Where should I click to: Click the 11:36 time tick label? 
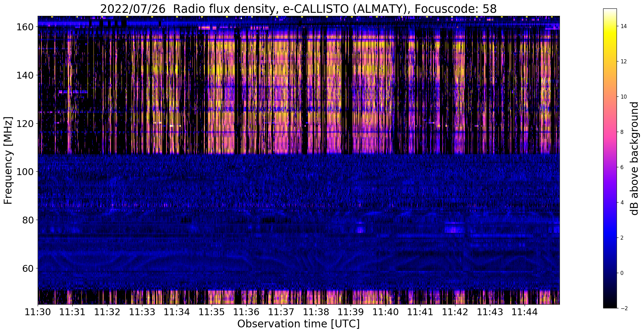coord(247,312)
